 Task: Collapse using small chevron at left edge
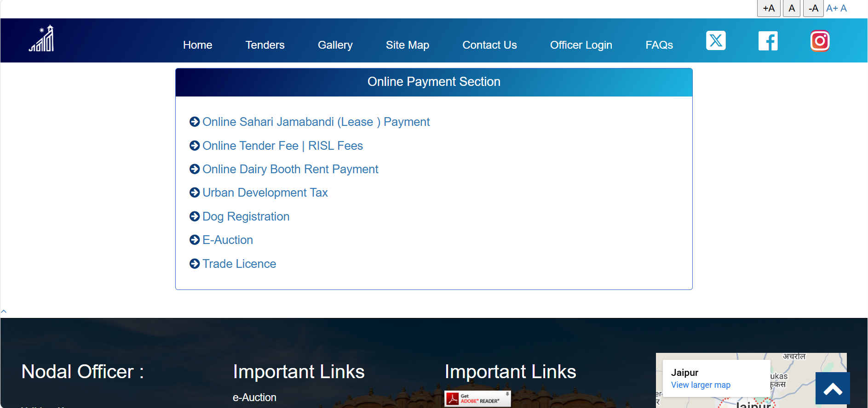4,312
